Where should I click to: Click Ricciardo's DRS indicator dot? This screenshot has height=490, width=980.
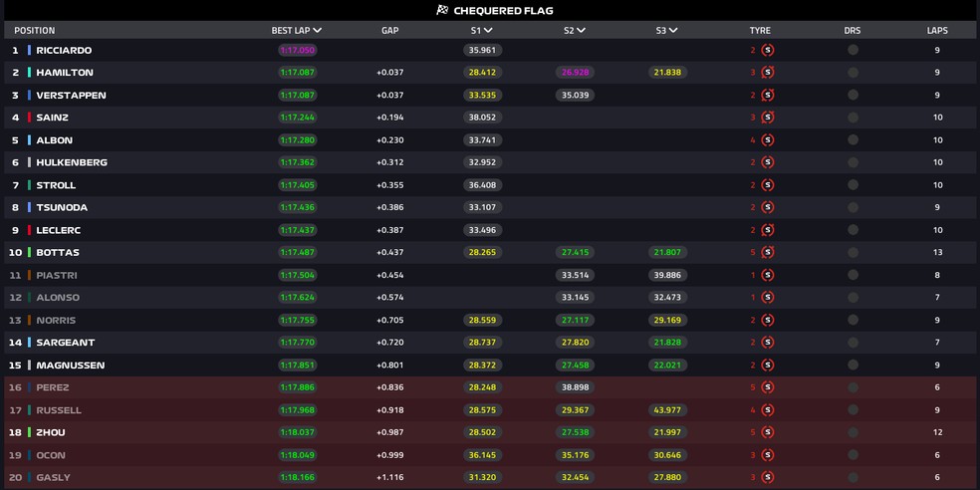click(x=853, y=50)
